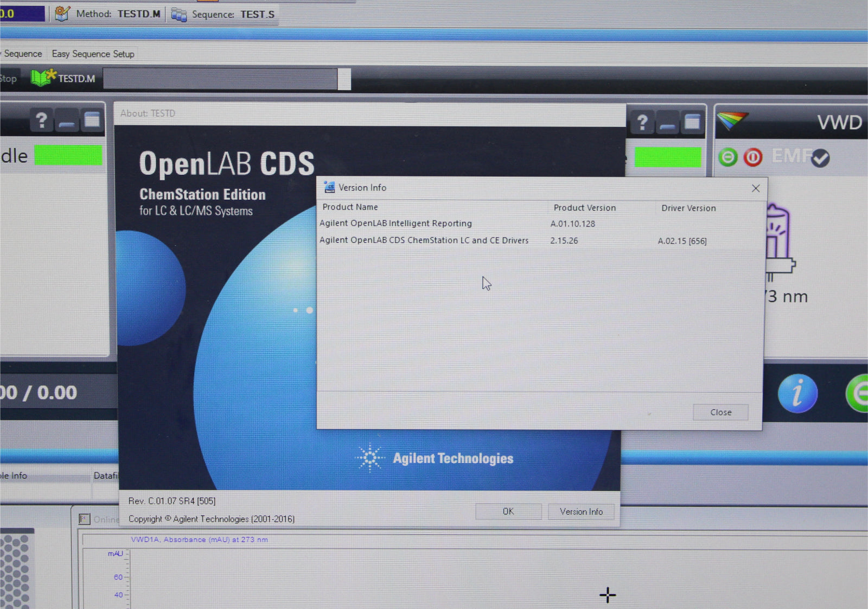Click the red power-off icon in VWD panel

click(x=753, y=157)
